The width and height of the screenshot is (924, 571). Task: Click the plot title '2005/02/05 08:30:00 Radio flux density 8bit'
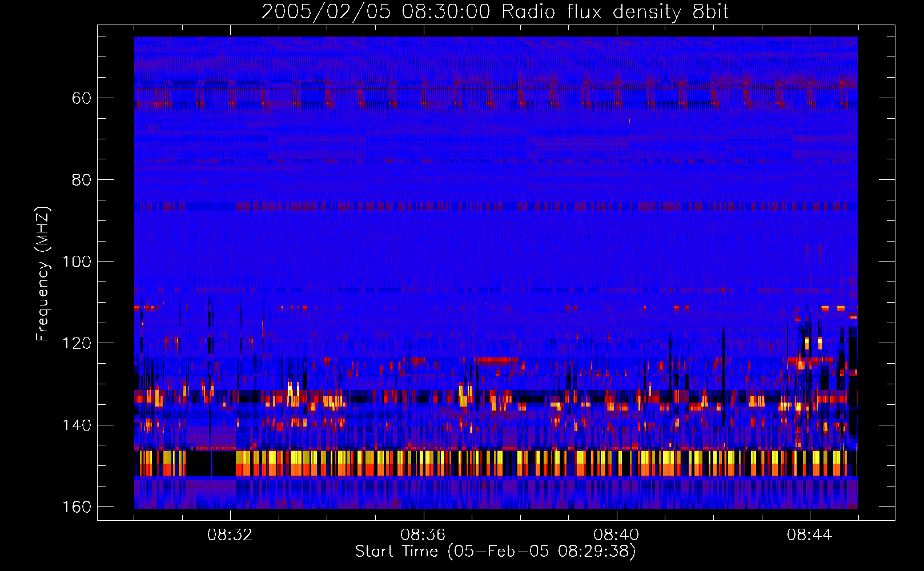pos(495,12)
